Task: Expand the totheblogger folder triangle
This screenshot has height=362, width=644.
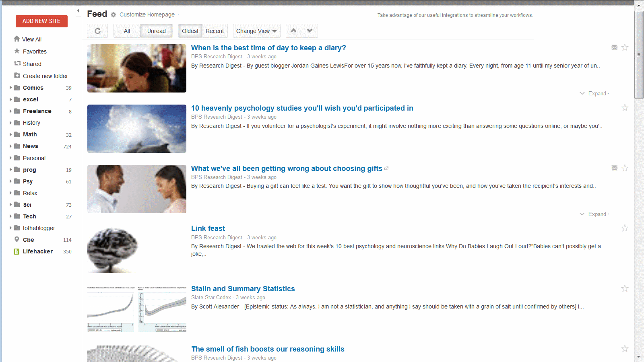Action: click(10, 228)
